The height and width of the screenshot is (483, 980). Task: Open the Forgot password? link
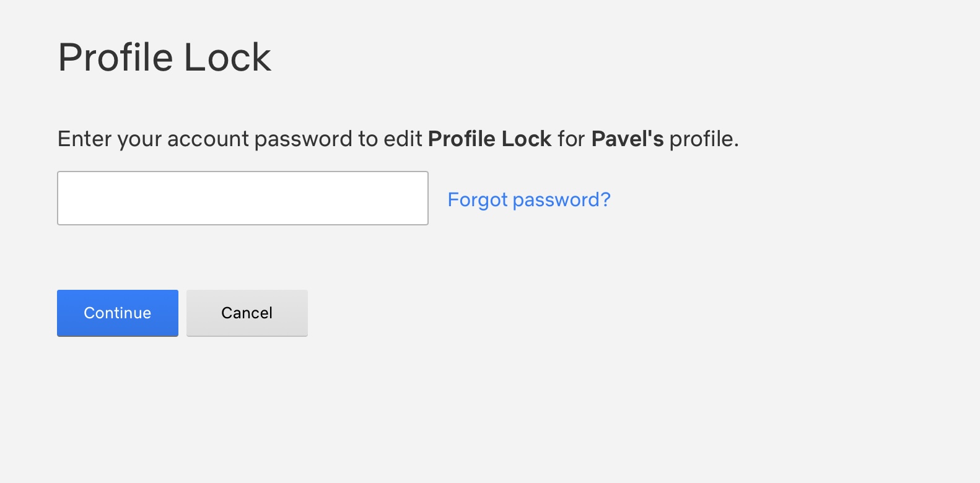[528, 199]
